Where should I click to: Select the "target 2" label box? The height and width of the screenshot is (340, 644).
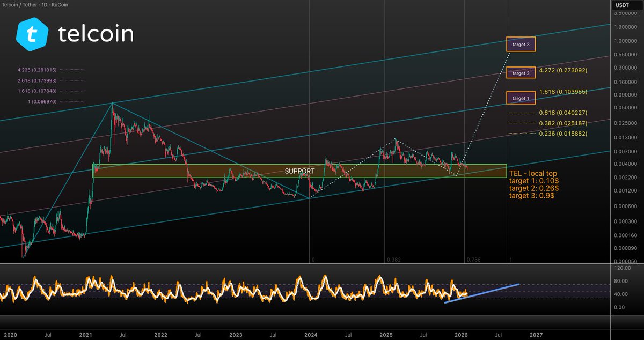(521, 72)
